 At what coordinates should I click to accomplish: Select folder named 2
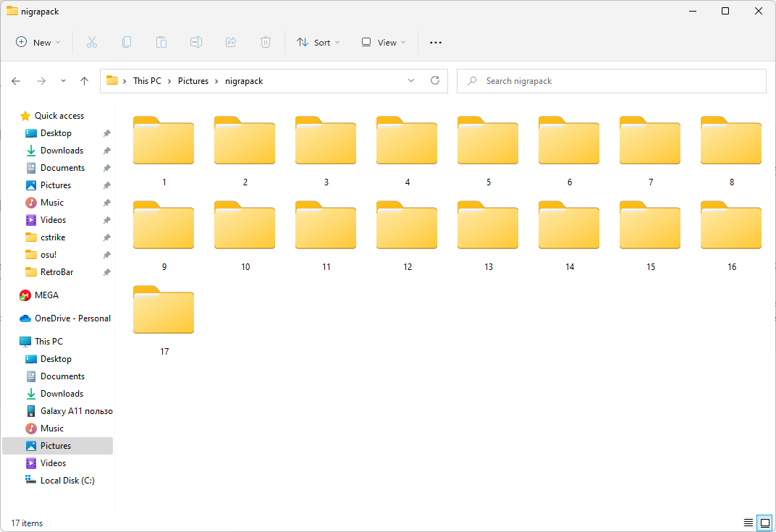click(245, 151)
